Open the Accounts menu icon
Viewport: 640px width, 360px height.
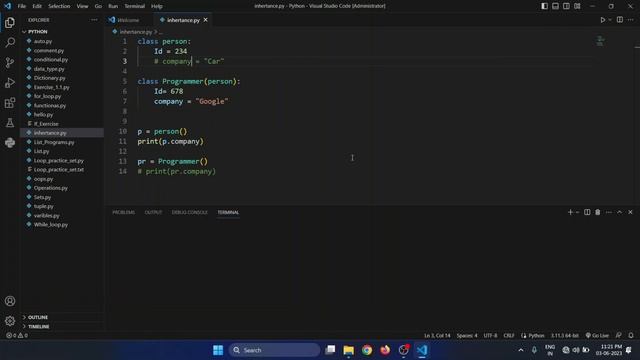(10, 301)
